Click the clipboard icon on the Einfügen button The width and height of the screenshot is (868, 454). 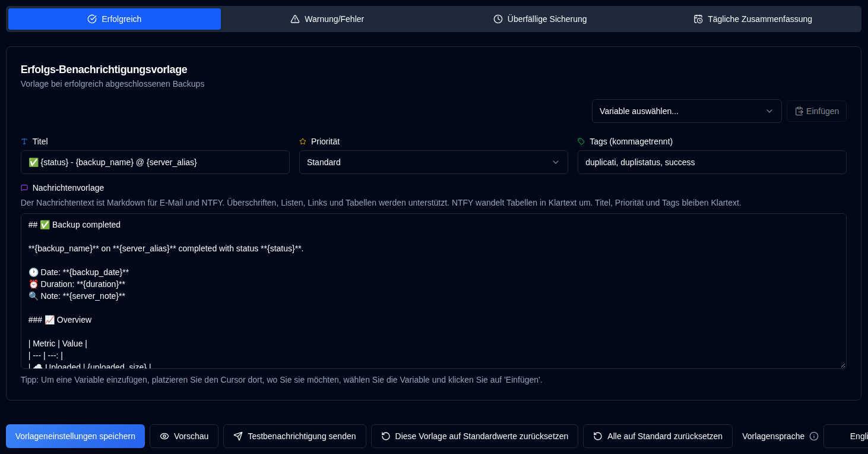[799, 111]
